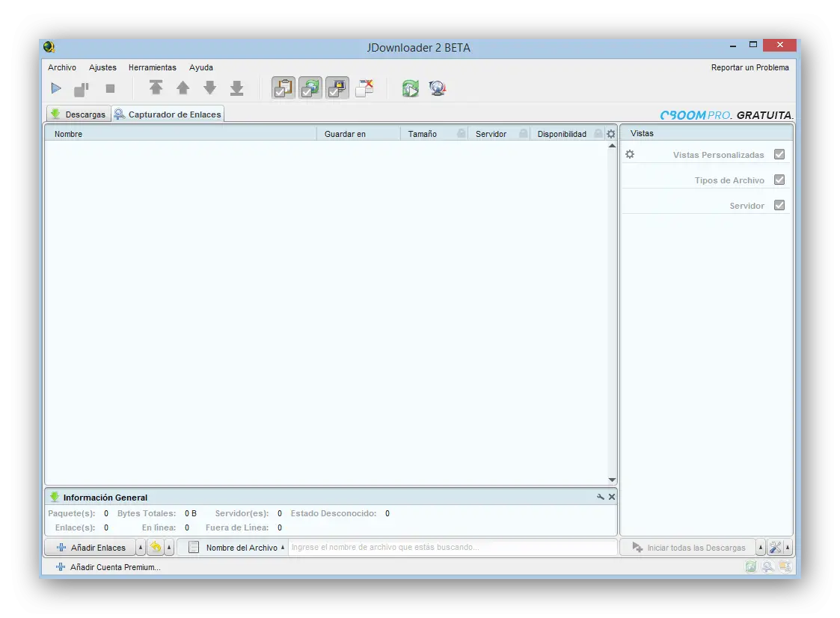Sort by the Nombre column header

tap(181, 134)
